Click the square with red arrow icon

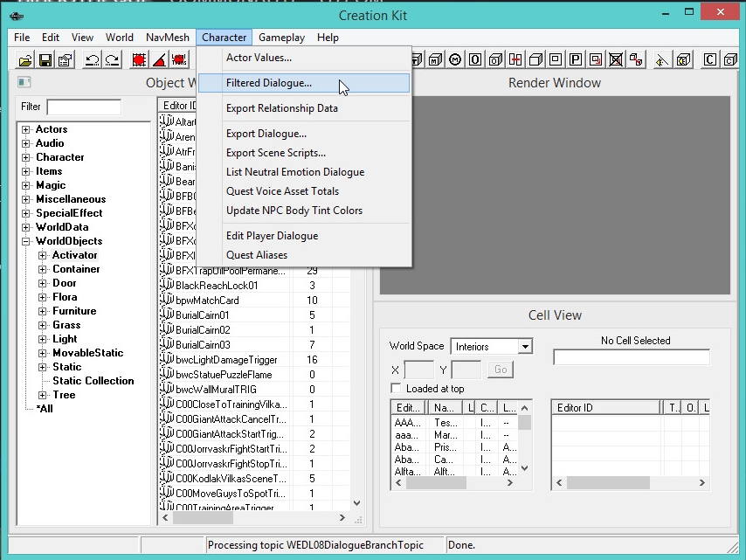point(596,60)
